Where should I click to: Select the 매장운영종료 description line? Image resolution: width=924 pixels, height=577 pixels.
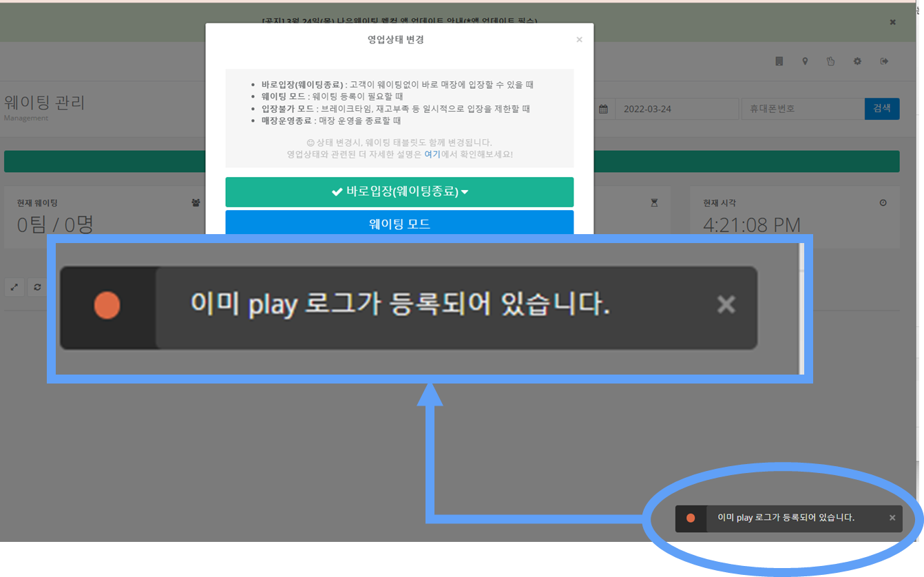(x=330, y=120)
